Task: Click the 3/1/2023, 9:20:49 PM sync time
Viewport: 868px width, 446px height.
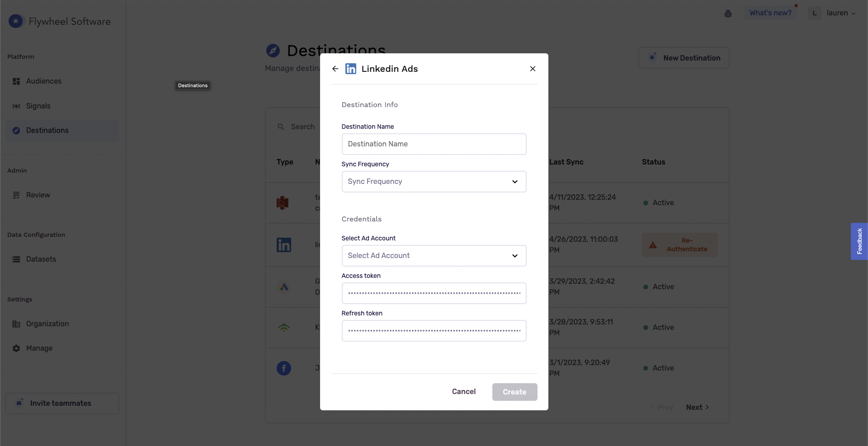Action: coord(580,368)
